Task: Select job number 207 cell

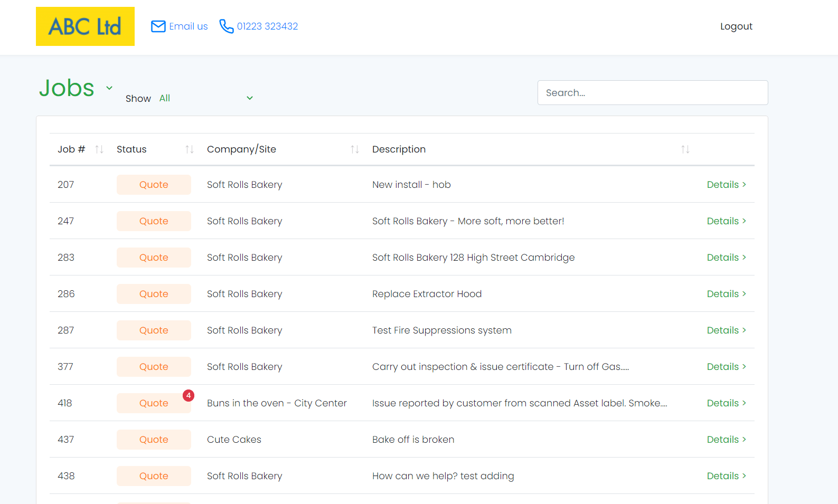Action: point(66,185)
